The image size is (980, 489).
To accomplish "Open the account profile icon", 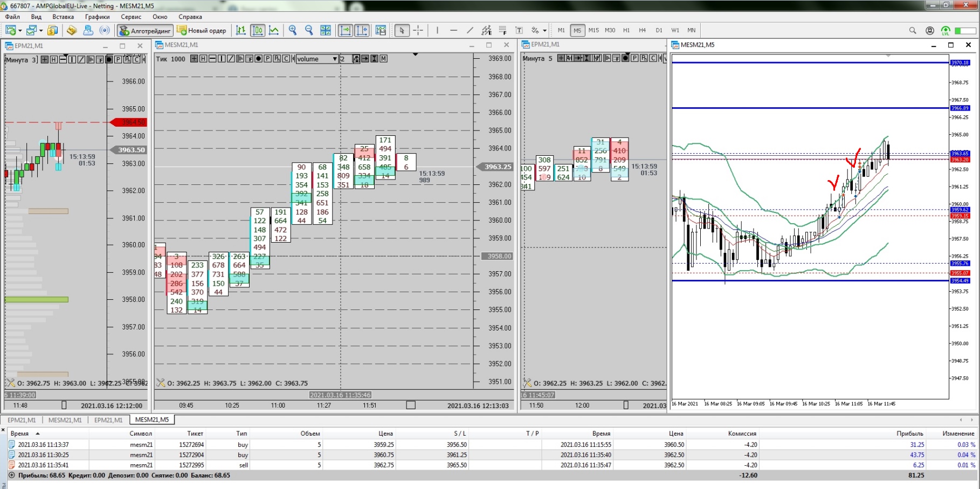I will (930, 30).
